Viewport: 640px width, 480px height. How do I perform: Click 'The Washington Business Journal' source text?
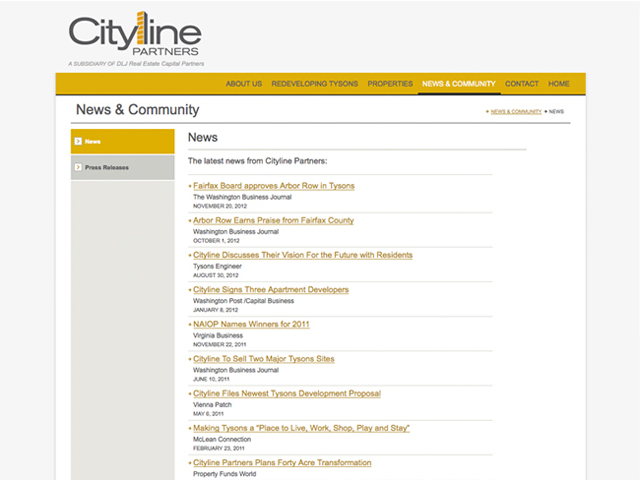point(242,197)
